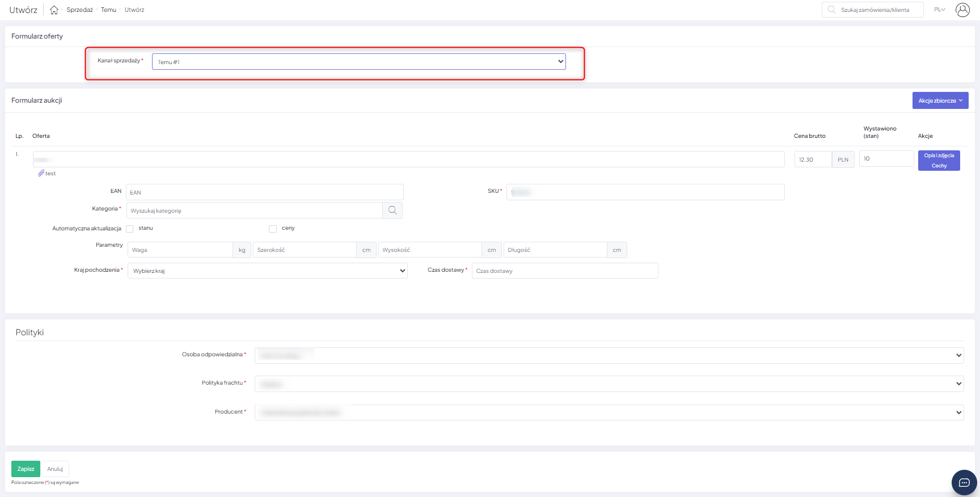Switch language using PL selector
The width and height of the screenshot is (980, 497).
click(x=940, y=10)
